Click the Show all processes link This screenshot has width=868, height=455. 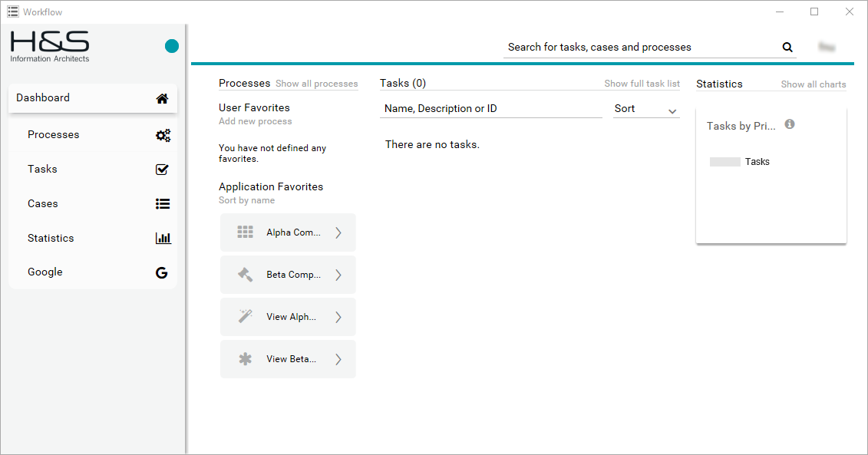pos(316,84)
